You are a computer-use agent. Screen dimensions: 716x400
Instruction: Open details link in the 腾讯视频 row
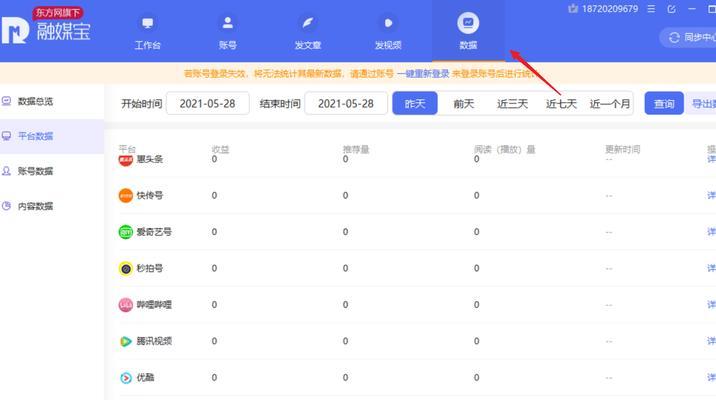click(711, 341)
